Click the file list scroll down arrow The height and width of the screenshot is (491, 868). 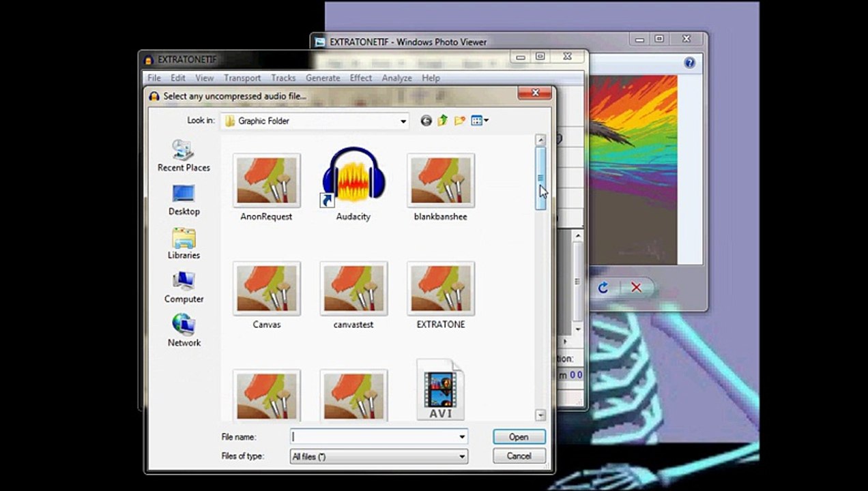540,415
